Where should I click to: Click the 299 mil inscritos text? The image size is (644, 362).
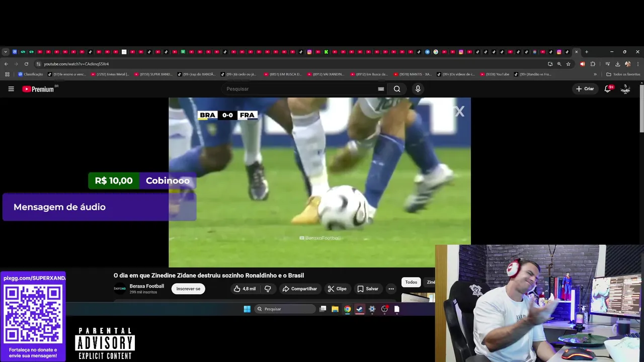coord(143,292)
